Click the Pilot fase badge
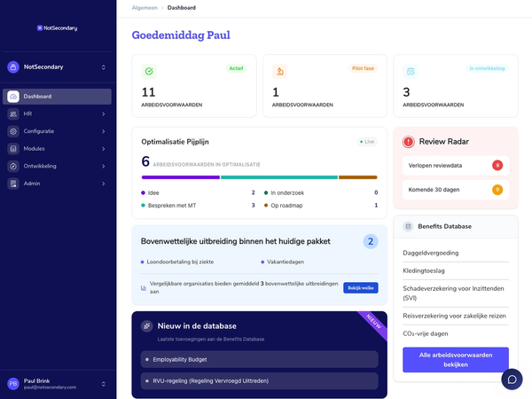Viewport: 532px width, 399px height. click(x=363, y=68)
